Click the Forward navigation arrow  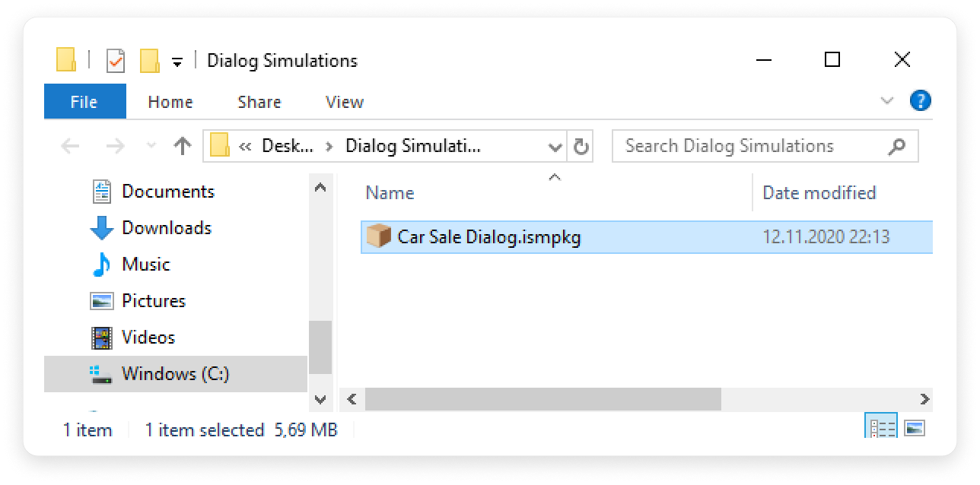(115, 146)
